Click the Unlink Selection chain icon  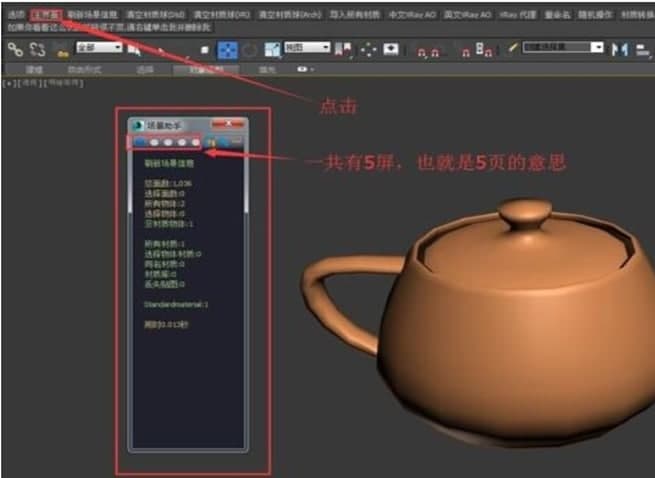pyautogui.click(x=38, y=50)
